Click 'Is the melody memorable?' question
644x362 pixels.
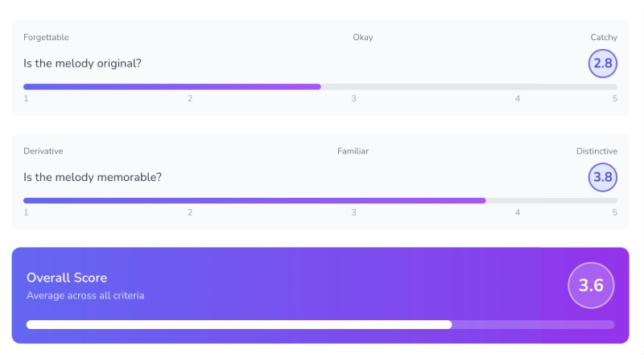pyautogui.click(x=93, y=177)
